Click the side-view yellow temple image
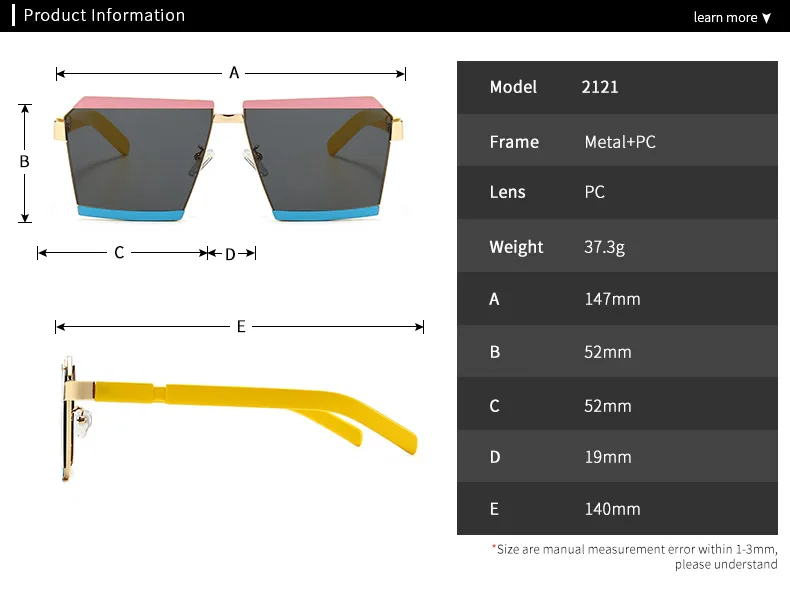 pyautogui.click(x=238, y=418)
